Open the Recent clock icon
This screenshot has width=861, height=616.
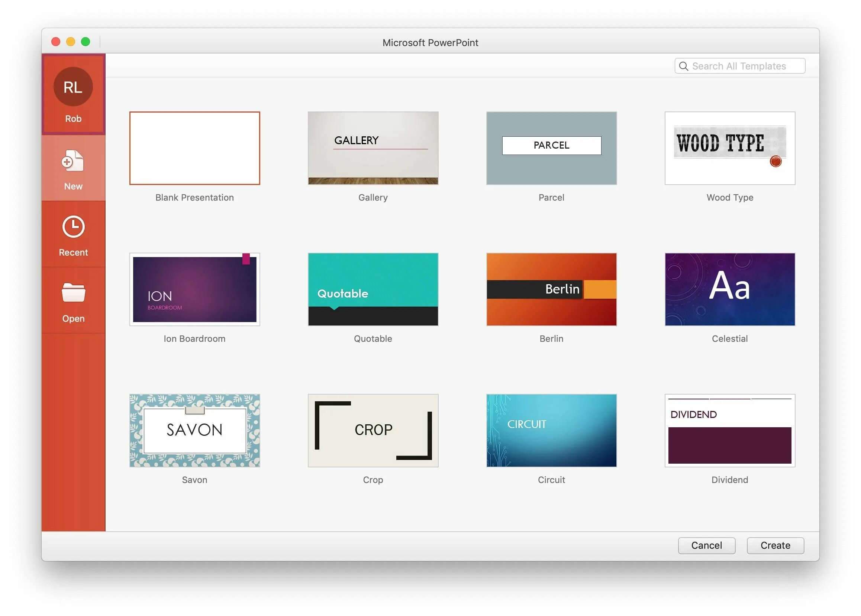[73, 227]
